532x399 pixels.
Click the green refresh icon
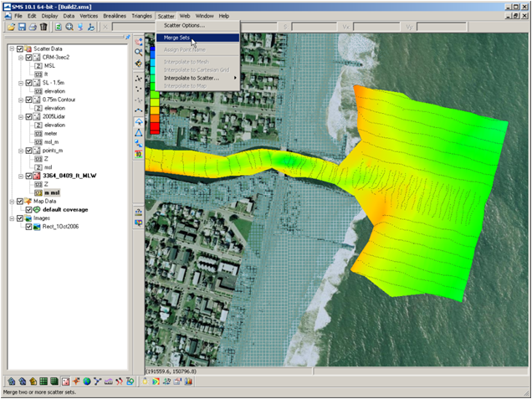(59, 27)
